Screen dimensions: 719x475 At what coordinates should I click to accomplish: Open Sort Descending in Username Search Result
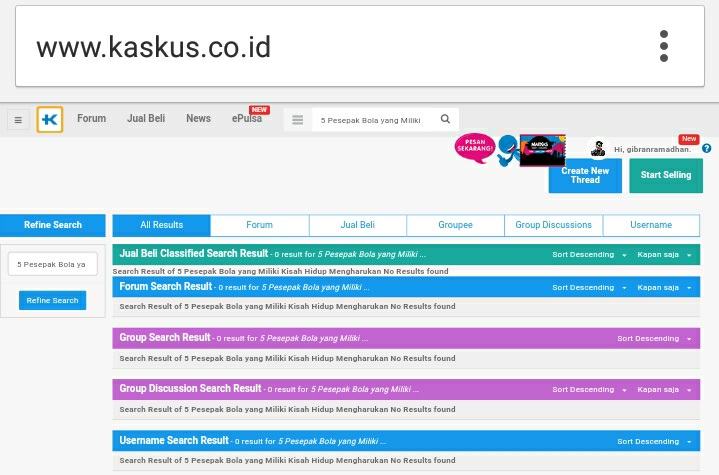click(654, 442)
